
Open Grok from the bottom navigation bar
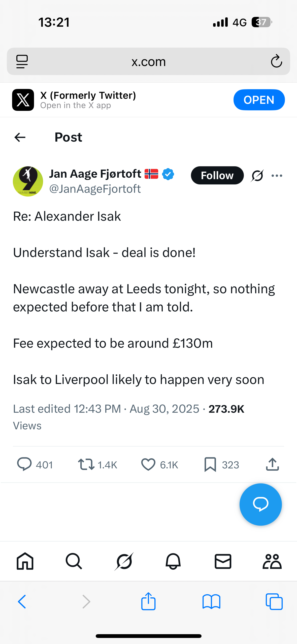124,561
